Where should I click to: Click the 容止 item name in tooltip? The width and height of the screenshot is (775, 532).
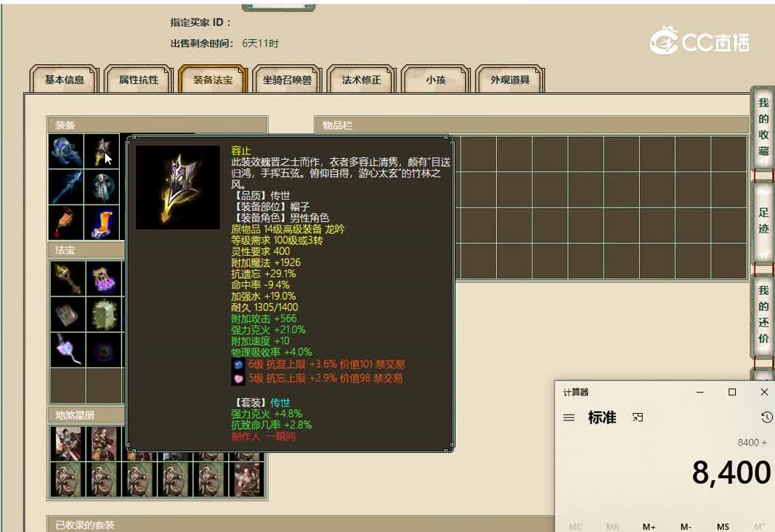pos(240,151)
